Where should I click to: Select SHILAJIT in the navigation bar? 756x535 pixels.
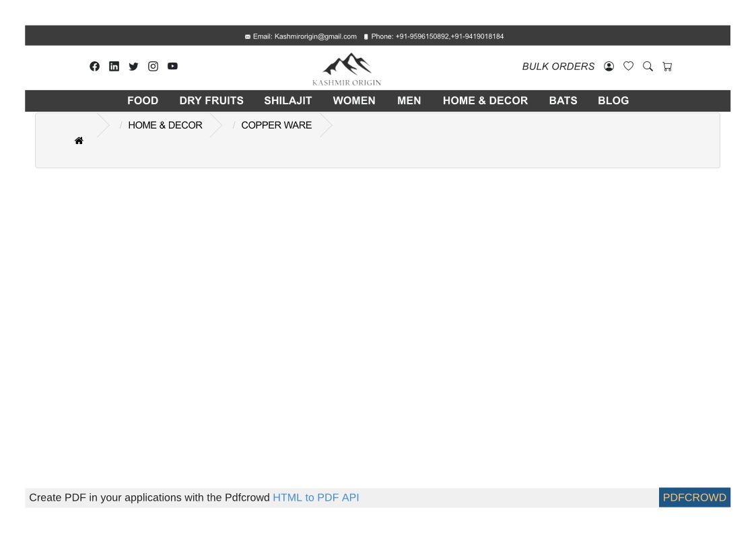pos(288,100)
